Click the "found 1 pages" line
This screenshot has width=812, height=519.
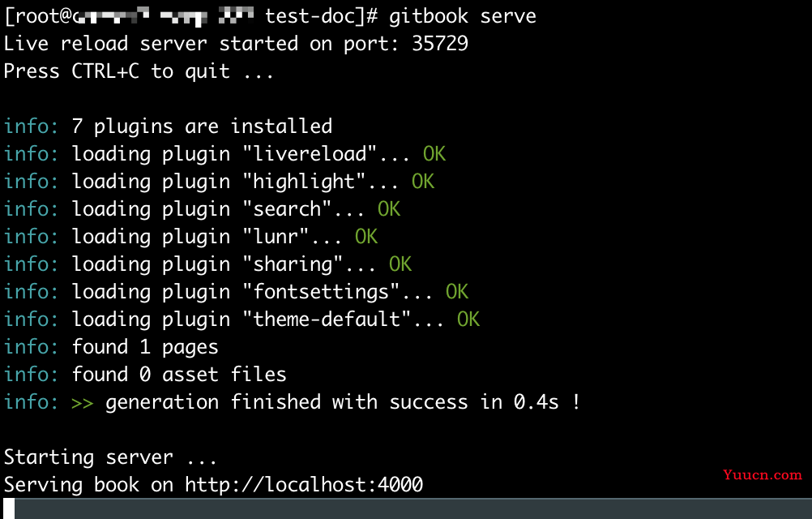(145, 347)
